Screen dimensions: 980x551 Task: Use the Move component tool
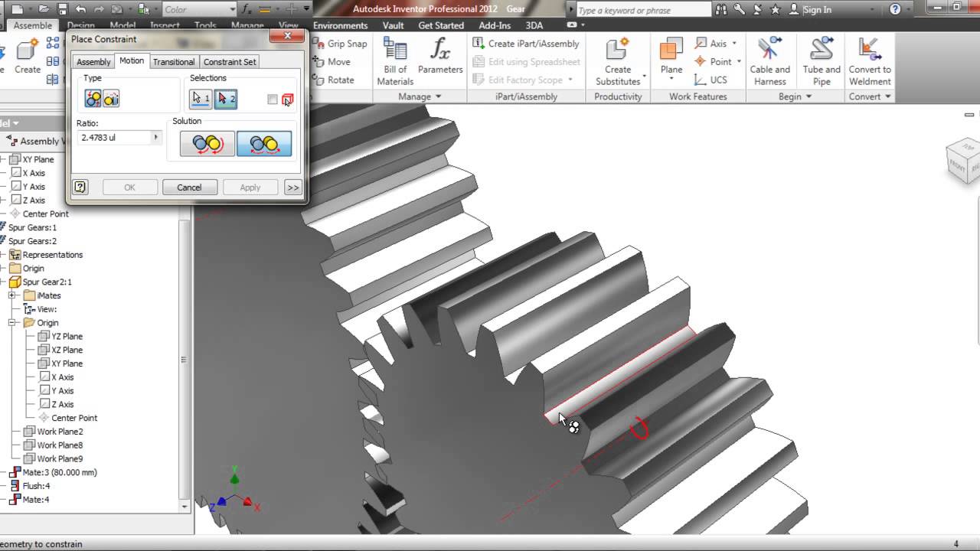332,62
